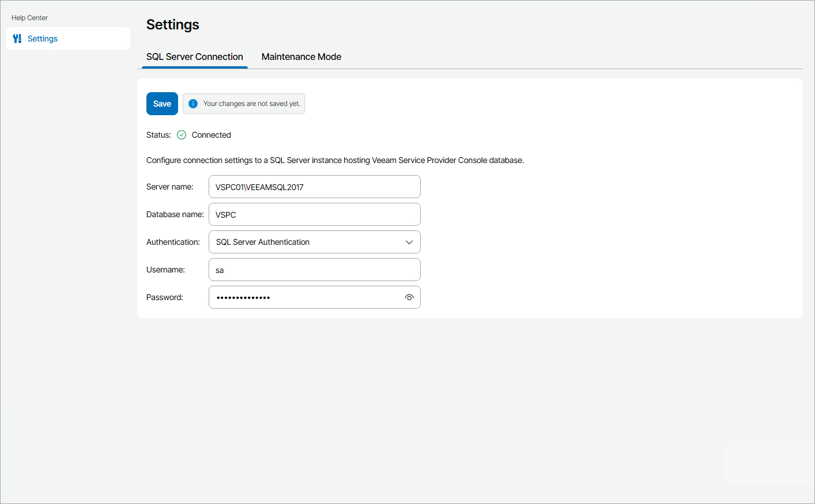Click into the Database name field

coord(314,214)
